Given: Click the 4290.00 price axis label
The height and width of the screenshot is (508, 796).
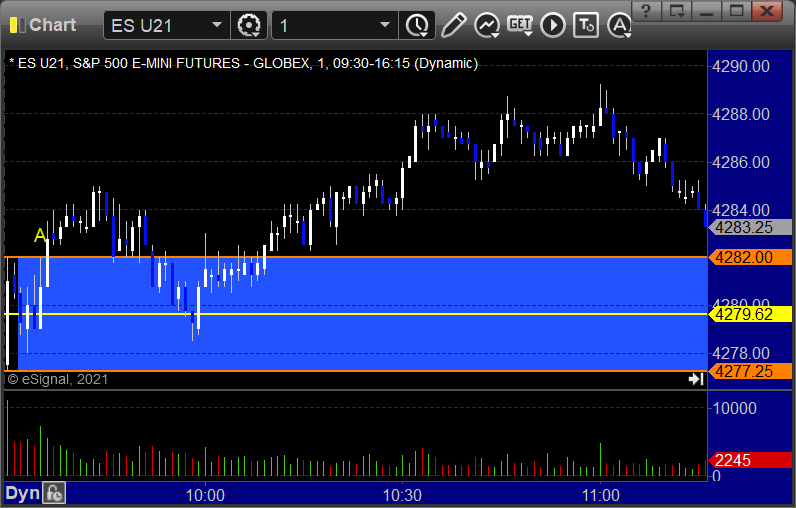Looking at the screenshot, I should pyautogui.click(x=741, y=66).
